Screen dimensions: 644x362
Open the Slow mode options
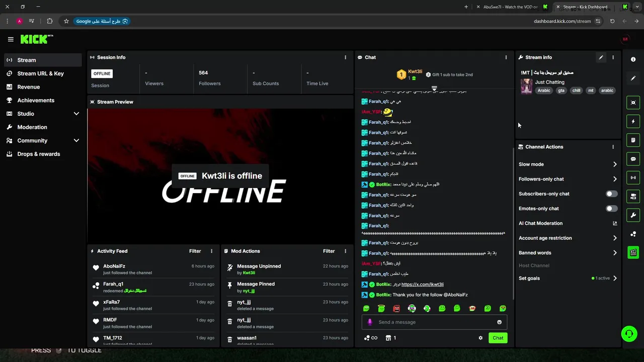click(x=568, y=164)
